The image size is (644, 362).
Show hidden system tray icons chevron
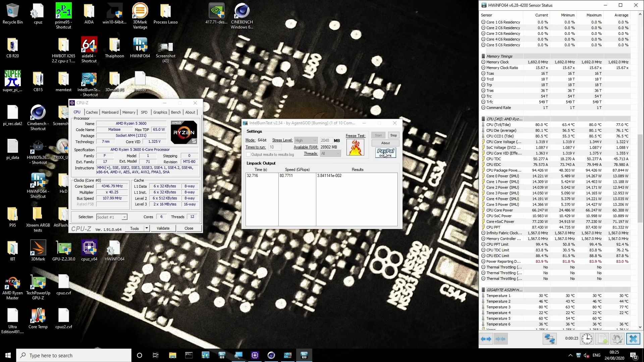point(570,355)
